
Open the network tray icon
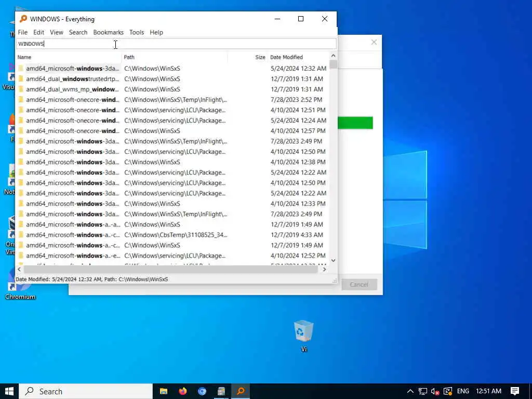(x=423, y=391)
